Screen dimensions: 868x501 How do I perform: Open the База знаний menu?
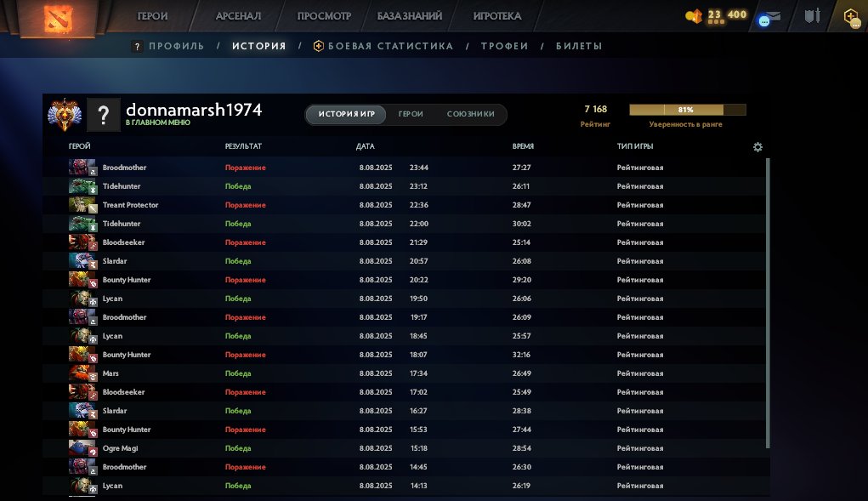(410, 16)
